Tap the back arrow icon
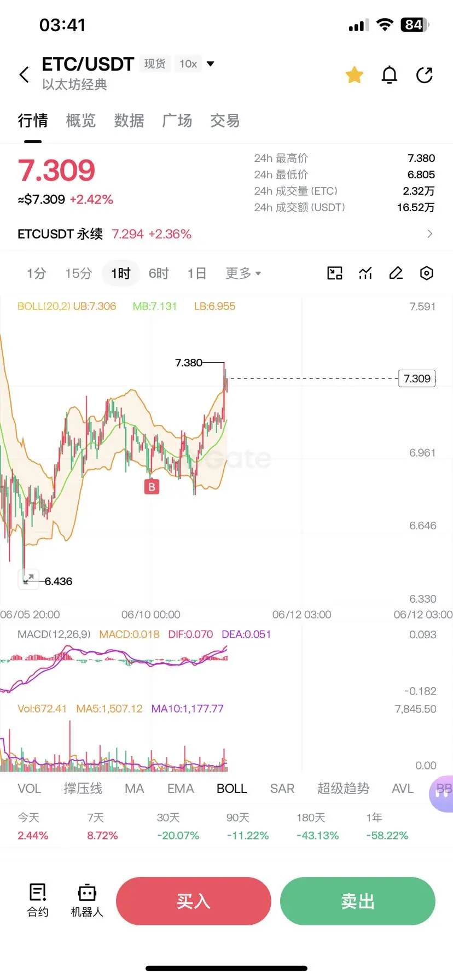The height and width of the screenshot is (980, 453). click(x=24, y=74)
